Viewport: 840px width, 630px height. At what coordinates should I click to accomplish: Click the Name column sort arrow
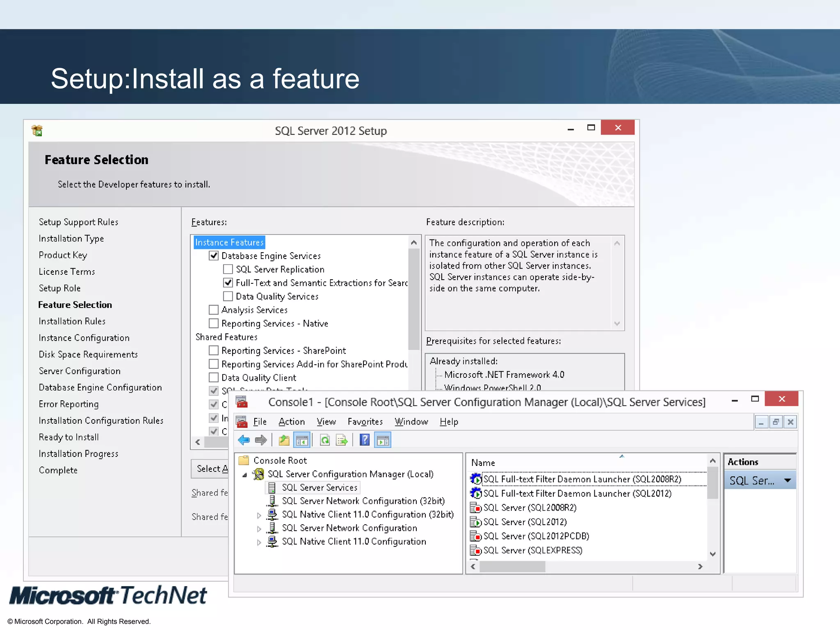[x=622, y=456]
